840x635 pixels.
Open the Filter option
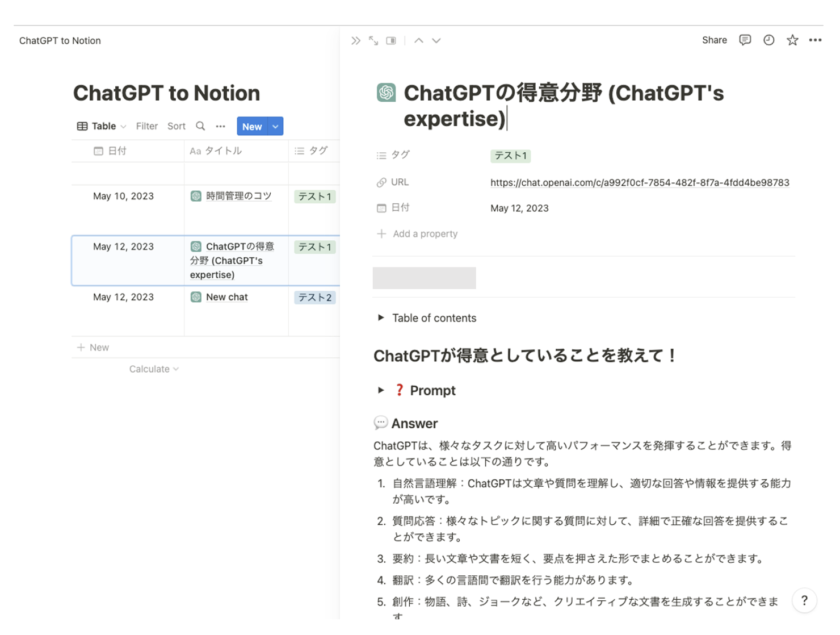point(147,126)
